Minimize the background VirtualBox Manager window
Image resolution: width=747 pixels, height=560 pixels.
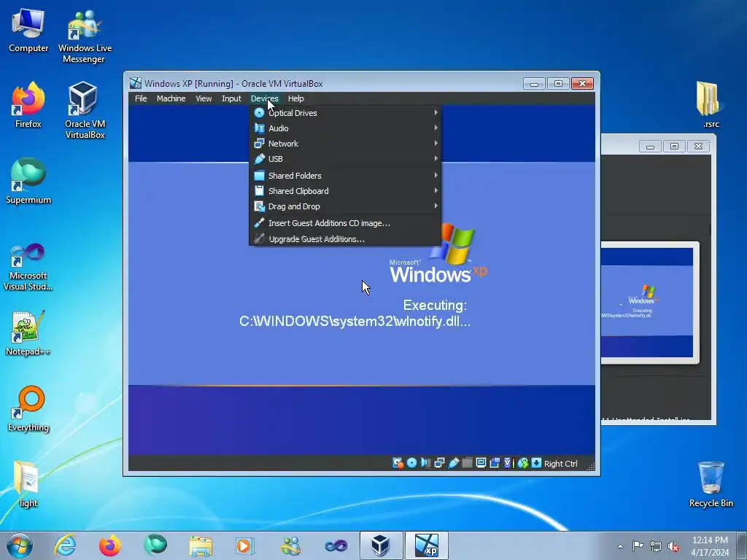tap(650, 146)
